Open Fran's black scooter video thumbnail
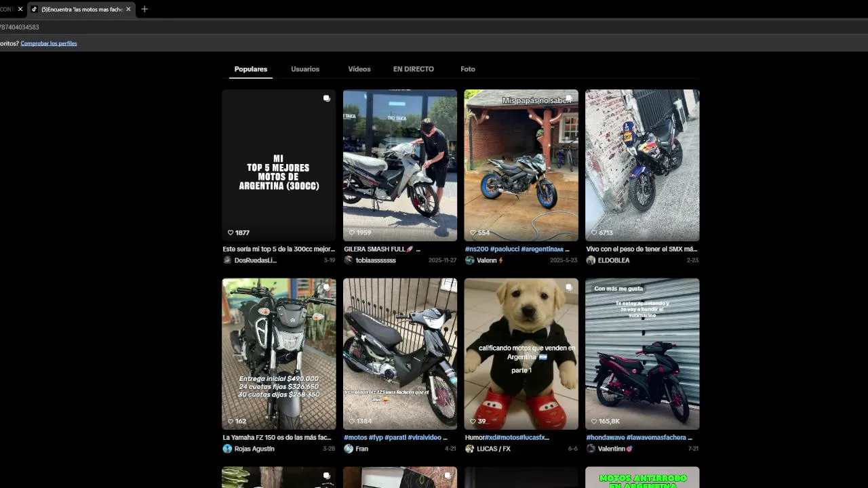The width and height of the screenshot is (868, 488). (x=400, y=354)
